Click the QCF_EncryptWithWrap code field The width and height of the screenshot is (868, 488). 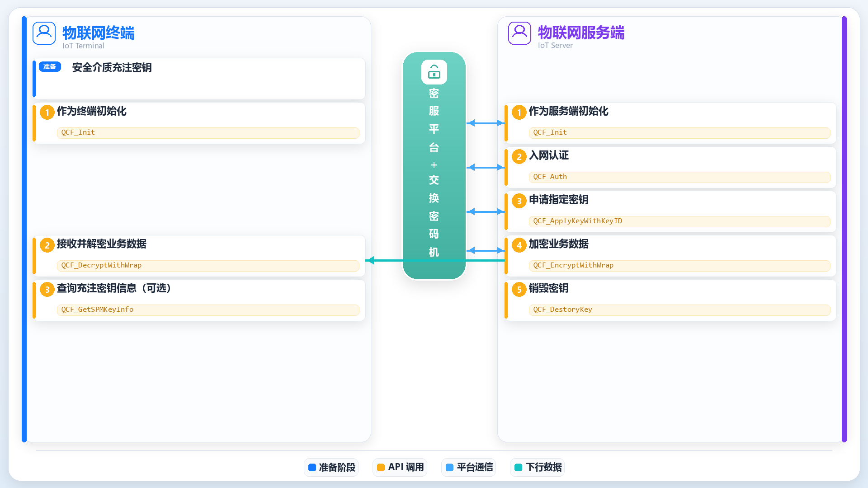tap(679, 265)
